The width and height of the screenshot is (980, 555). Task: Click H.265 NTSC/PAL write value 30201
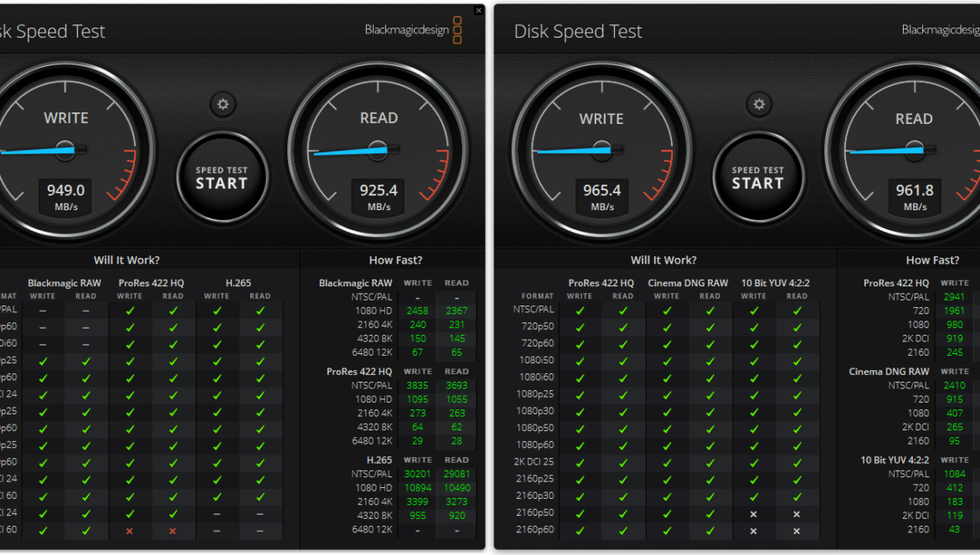coord(417,475)
